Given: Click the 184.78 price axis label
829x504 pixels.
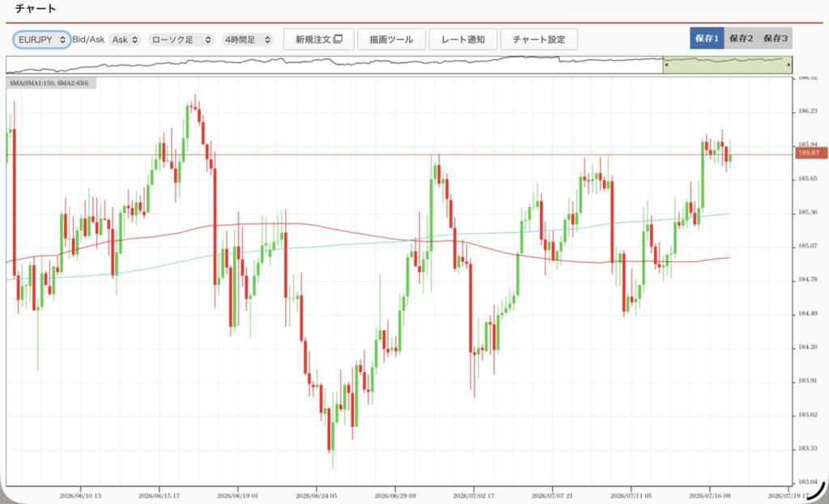Looking at the screenshot, I should pyautogui.click(x=807, y=279).
